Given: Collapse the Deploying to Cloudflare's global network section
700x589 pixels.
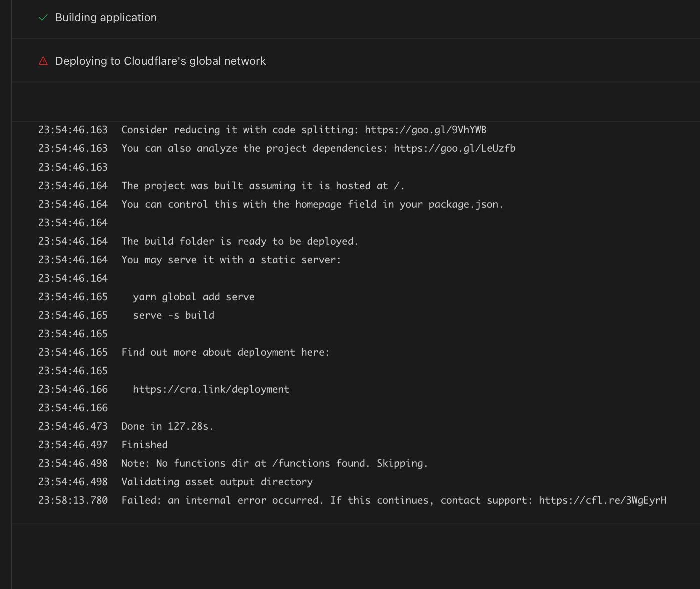Looking at the screenshot, I should pyautogui.click(x=160, y=60).
